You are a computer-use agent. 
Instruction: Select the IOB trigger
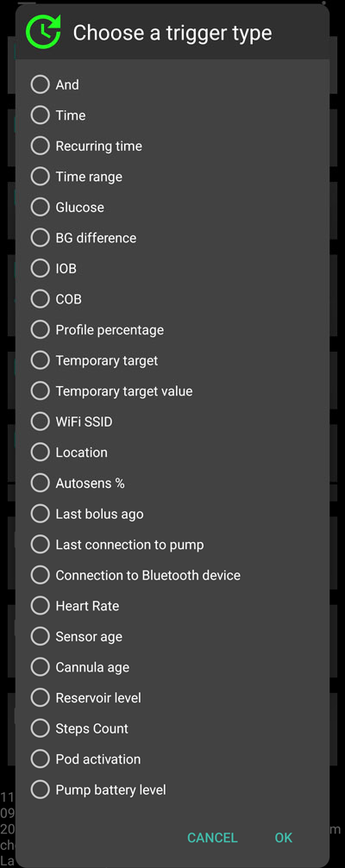coord(41,268)
